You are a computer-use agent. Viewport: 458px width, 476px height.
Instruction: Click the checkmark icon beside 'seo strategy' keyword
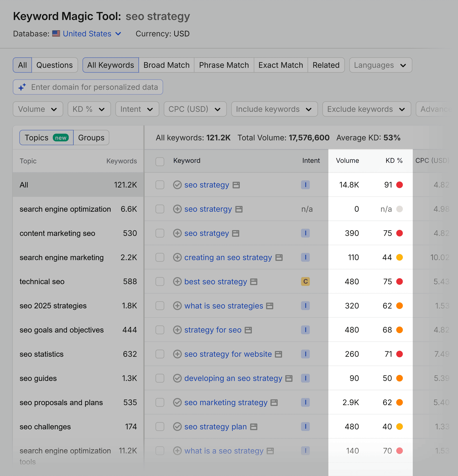[177, 185]
